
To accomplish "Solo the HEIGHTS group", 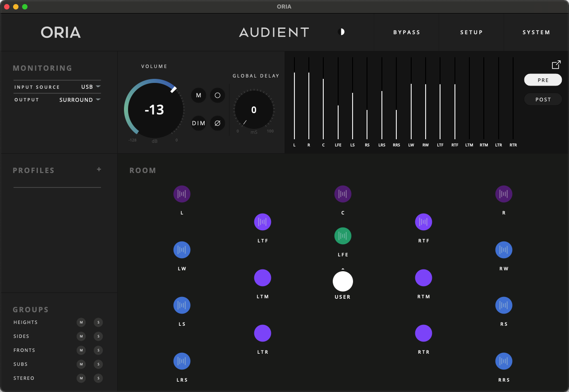I will coord(98,322).
